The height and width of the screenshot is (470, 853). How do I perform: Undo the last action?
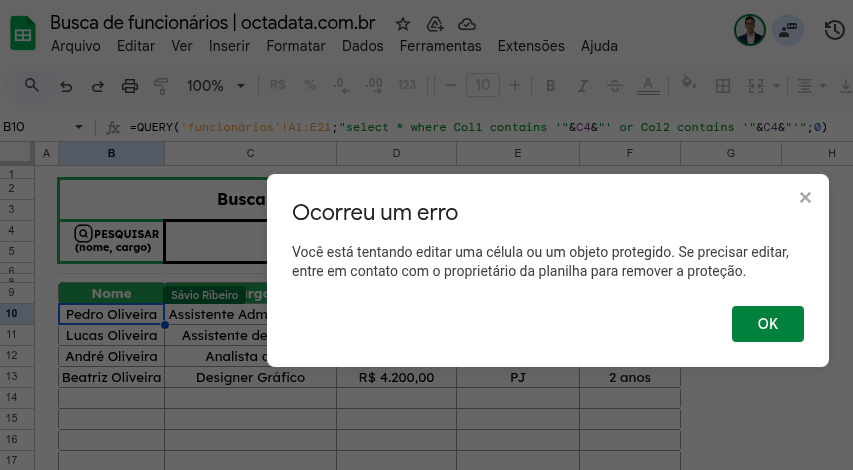66,86
